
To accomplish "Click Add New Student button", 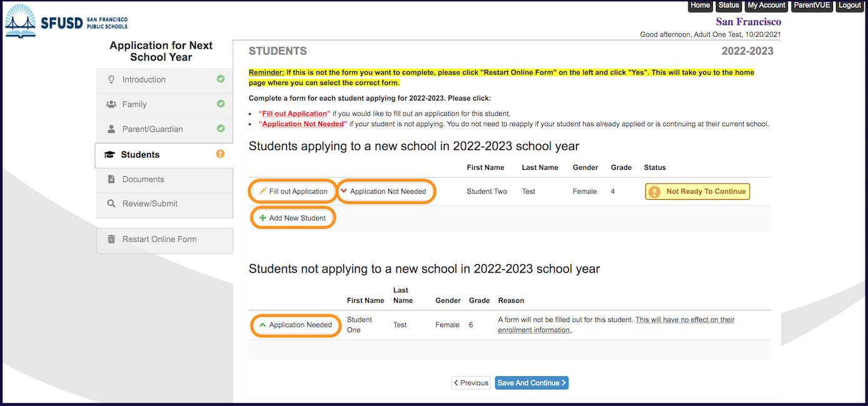I will [293, 218].
